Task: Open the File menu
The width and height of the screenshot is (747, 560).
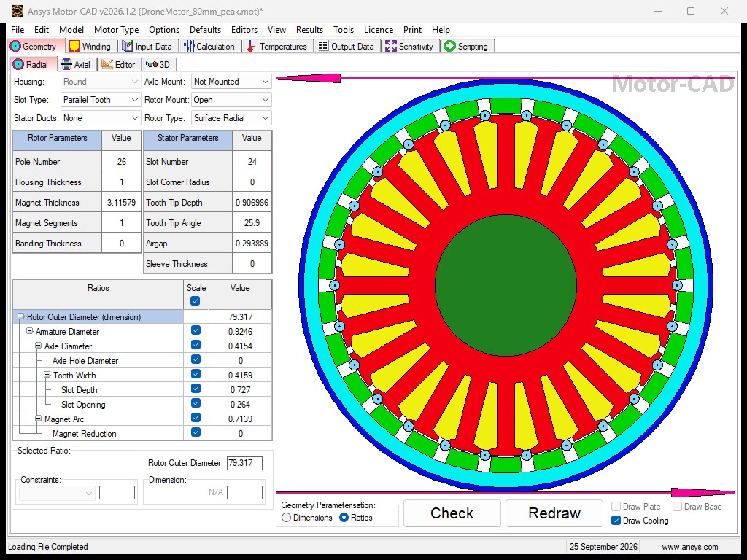Action: [x=18, y=29]
